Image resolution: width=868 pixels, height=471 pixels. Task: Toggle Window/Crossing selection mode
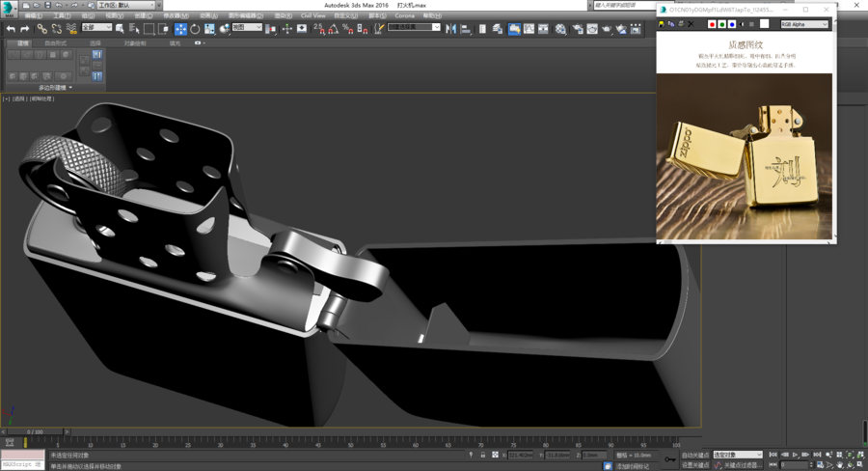pyautogui.click(x=163, y=29)
